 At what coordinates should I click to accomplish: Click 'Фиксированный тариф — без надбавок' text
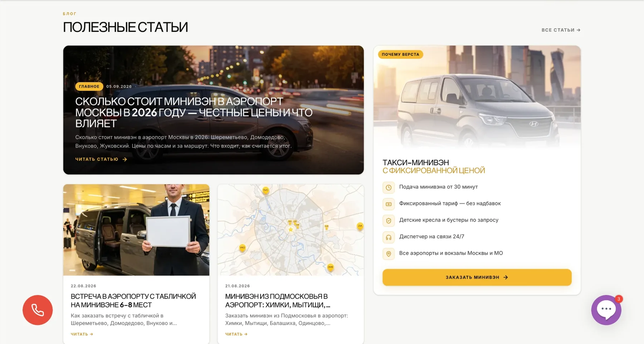click(450, 203)
